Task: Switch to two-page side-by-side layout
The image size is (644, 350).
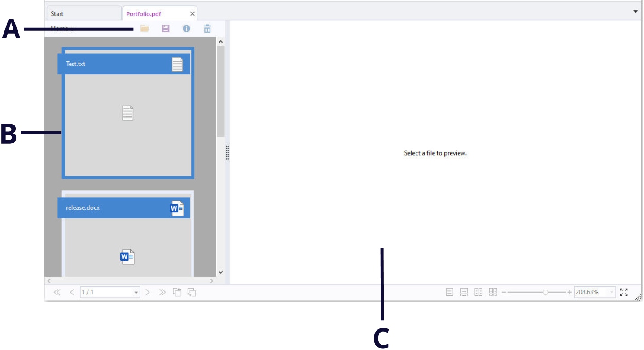Action: point(478,292)
